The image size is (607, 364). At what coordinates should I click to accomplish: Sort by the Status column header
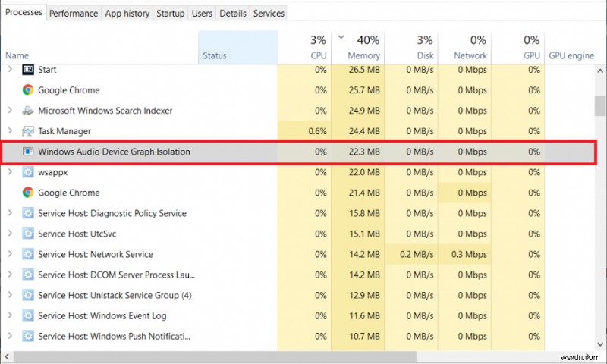(x=238, y=48)
